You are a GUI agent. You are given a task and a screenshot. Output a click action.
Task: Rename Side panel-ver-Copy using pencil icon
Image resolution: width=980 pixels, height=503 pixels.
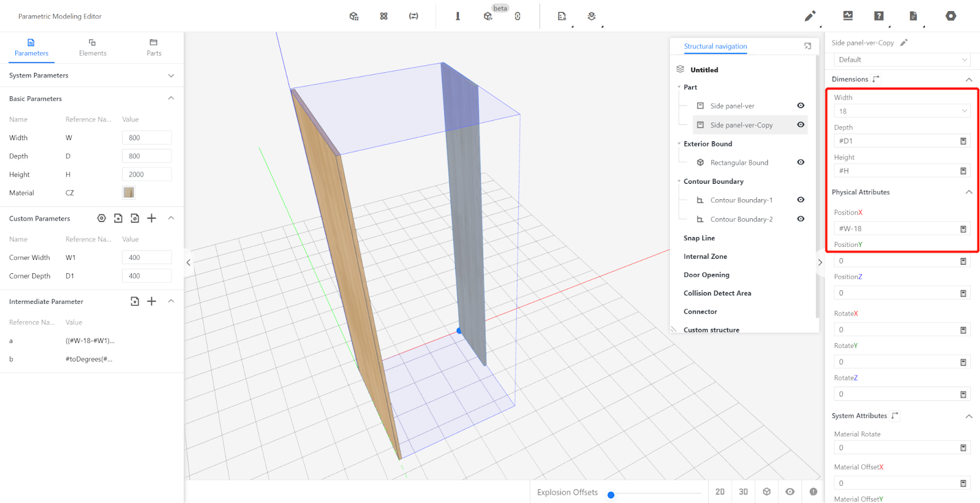(x=903, y=43)
